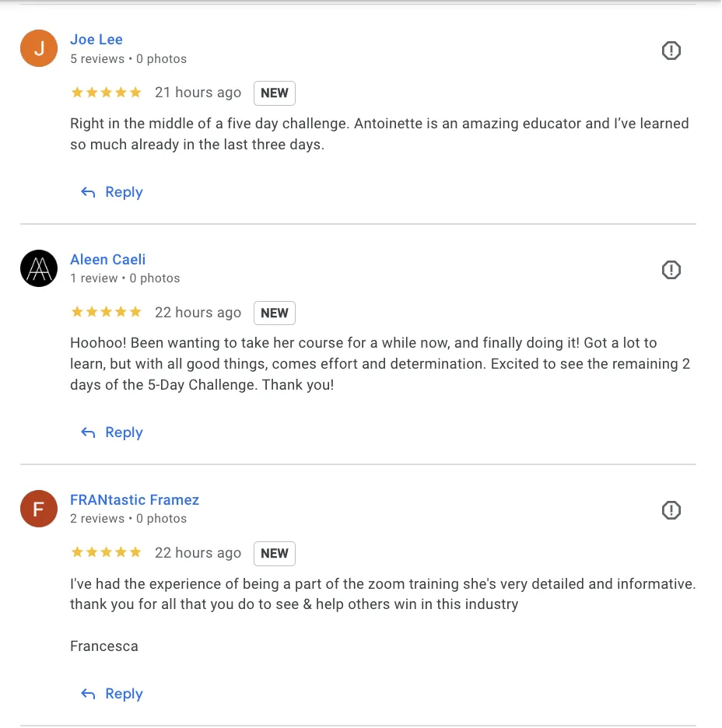
Task: Open Aleen Caeli's profile name link
Action: 107,260
